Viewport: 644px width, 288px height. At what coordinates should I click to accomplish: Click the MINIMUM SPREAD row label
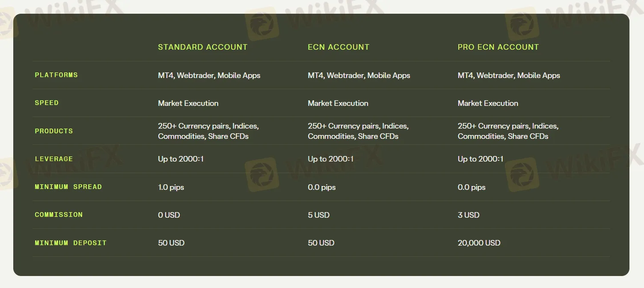point(68,187)
